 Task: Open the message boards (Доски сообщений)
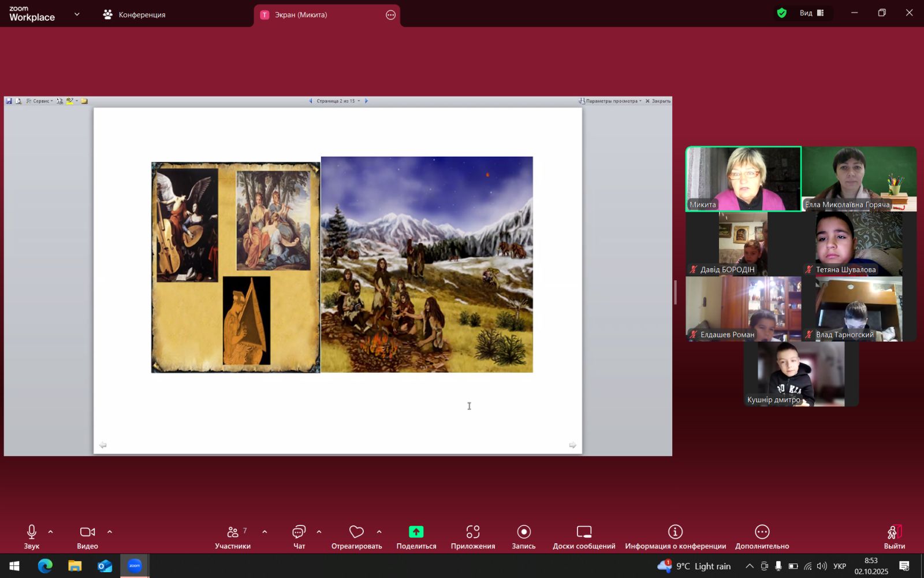[x=583, y=536]
